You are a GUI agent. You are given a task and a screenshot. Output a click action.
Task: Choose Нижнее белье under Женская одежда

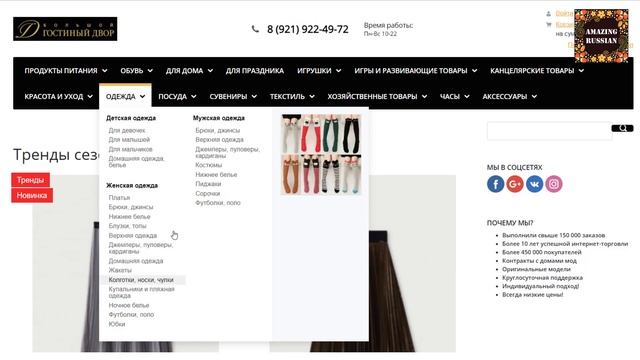(x=129, y=217)
